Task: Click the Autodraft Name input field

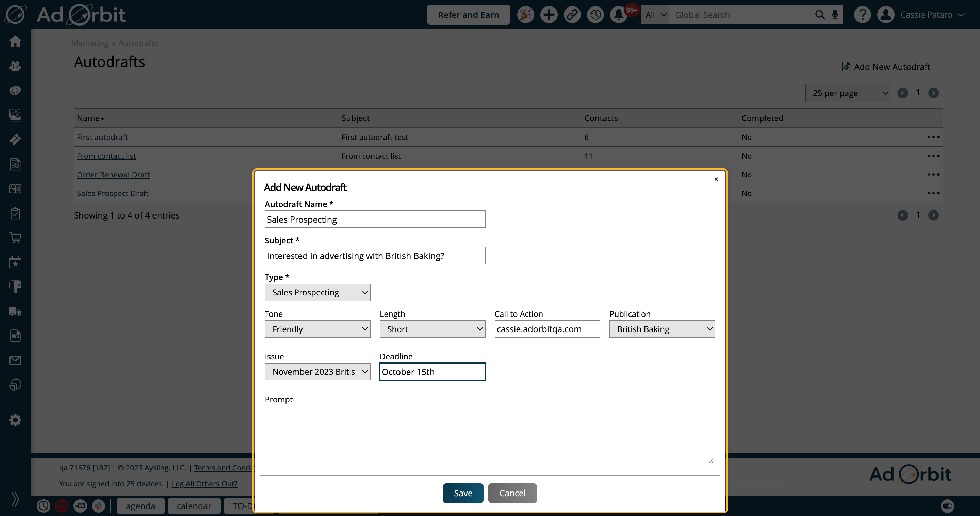Action: 375,219
